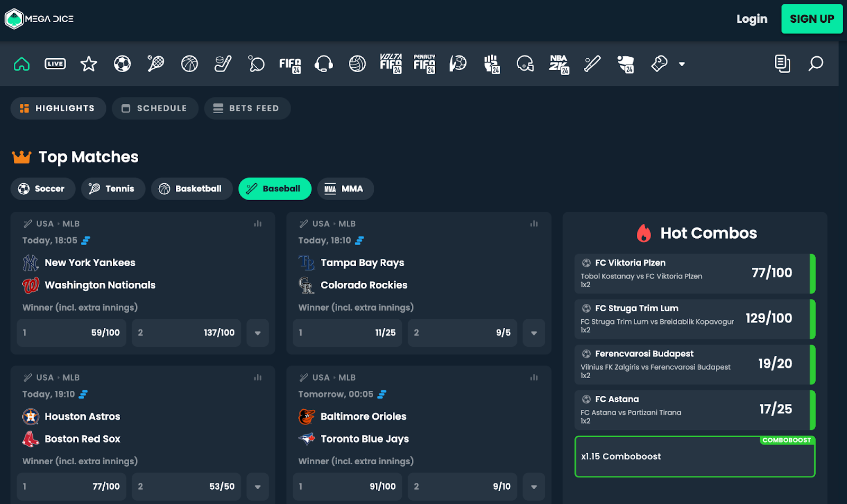Open favorites star icon
847x504 pixels.
click(88, 64)
